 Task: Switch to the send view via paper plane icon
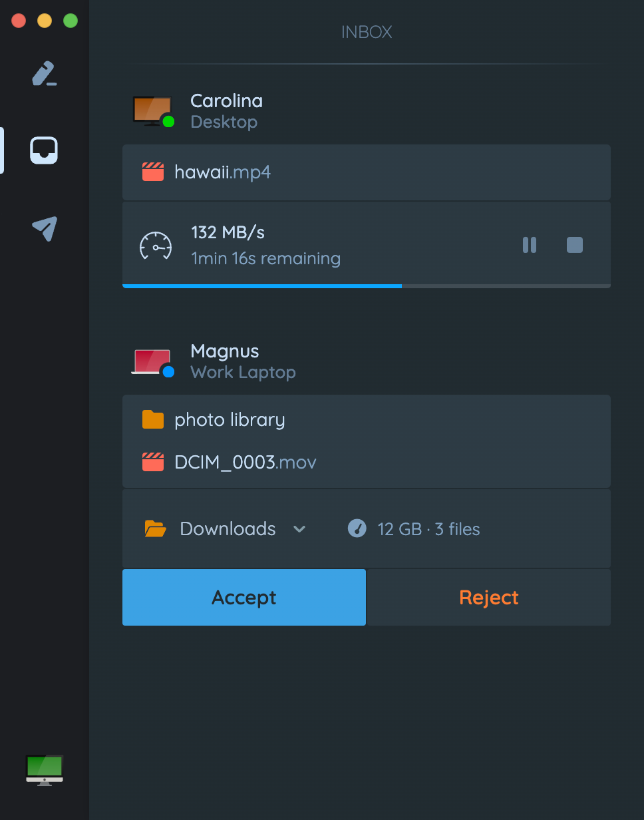point(43,229)
